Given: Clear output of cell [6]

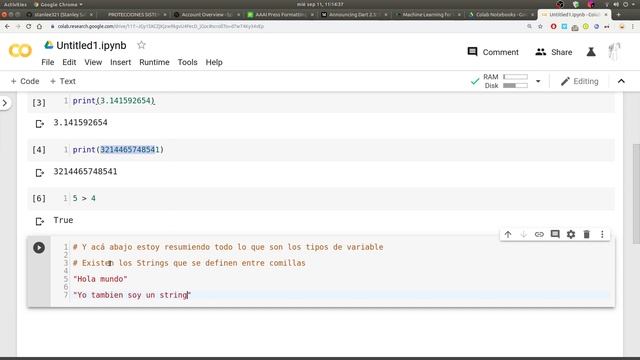Looking at the screenshot, I should pyautogui.click(x=39, y=222).
